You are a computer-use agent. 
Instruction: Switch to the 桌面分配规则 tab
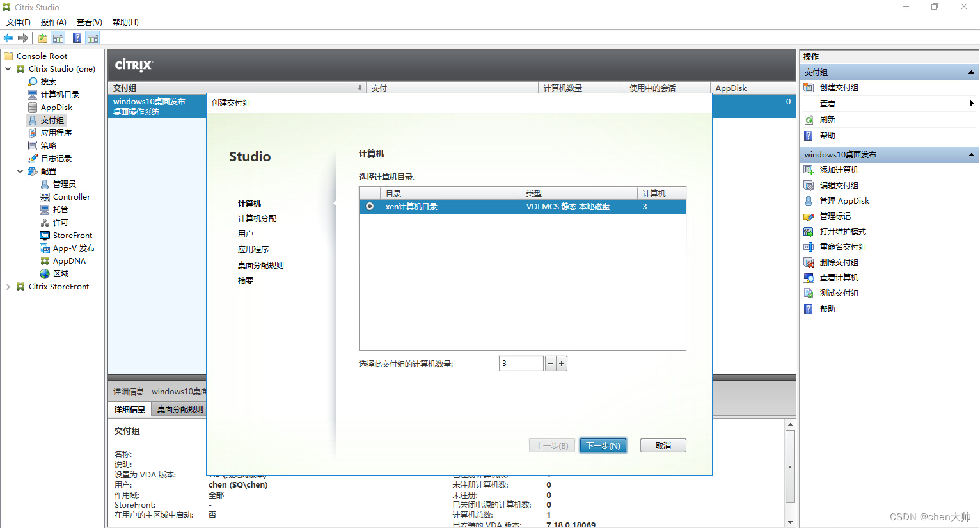coord(180,410)
